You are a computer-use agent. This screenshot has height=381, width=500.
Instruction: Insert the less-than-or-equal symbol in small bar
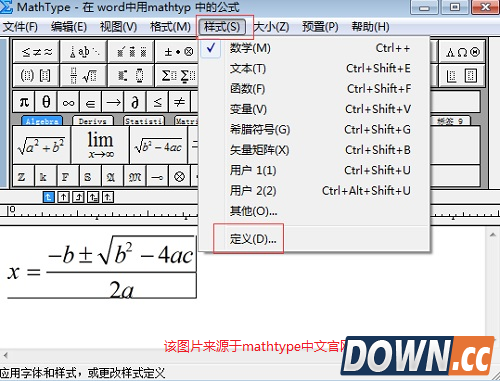coord(157,102)
